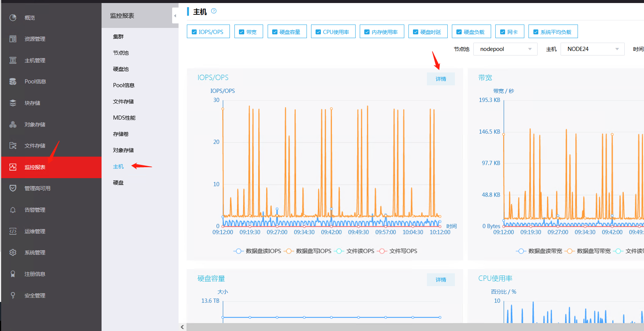Select 主机 in the submenu
This screenshot has width=644, height=331.
pyautogui.click(x=118, y=166)
